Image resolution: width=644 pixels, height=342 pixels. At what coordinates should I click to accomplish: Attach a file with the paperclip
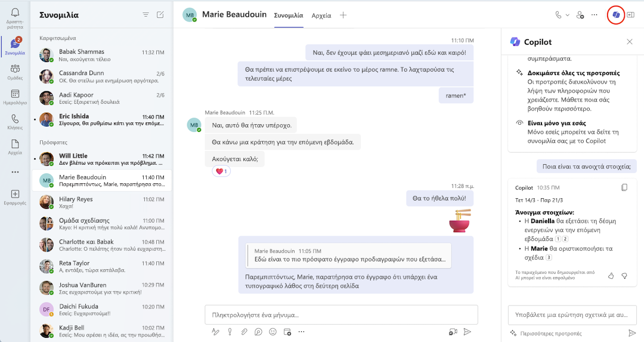coord(244,332)
